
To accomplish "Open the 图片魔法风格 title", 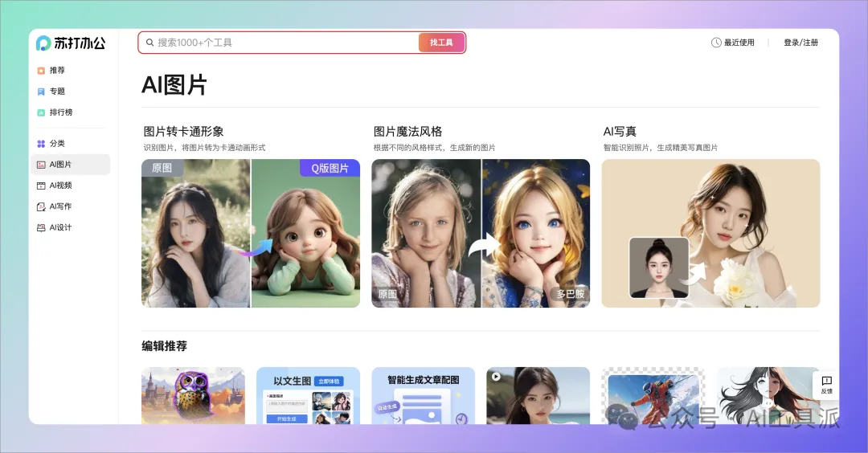I will 407,132.
